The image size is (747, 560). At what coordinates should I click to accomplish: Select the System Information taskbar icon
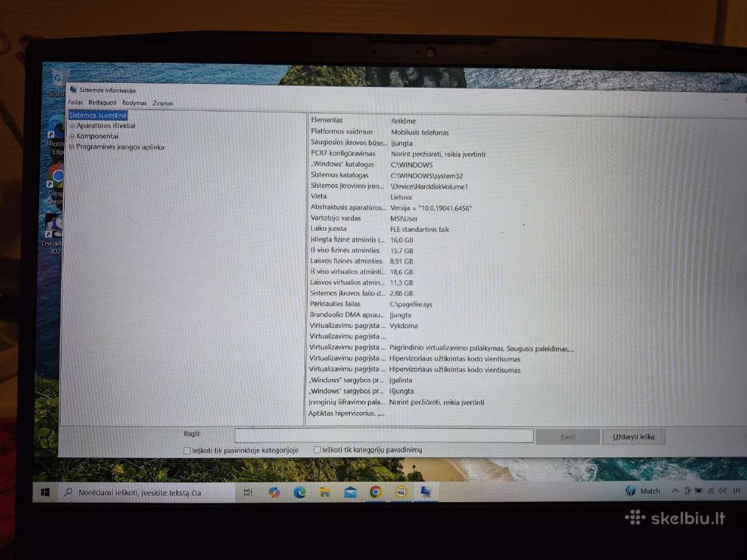[426, 492]
